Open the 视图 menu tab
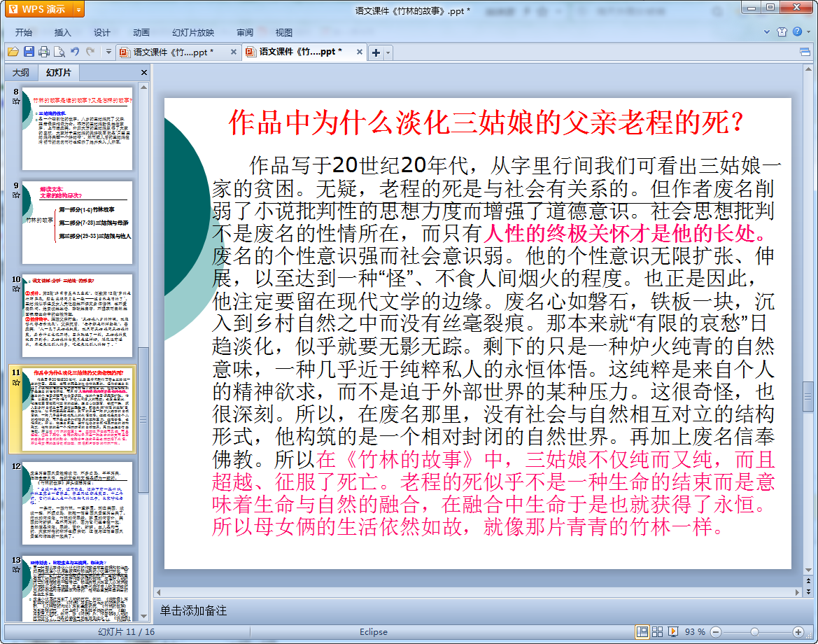 click(284, 32)
